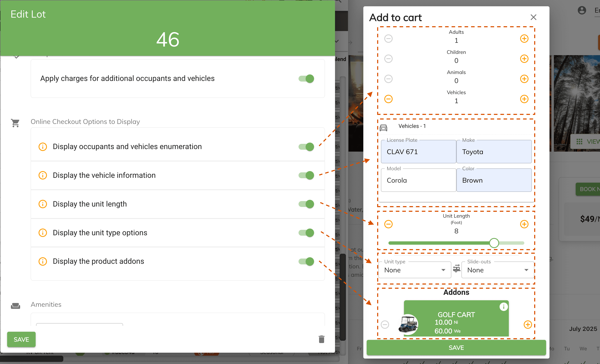Info icon for unit type options
The width and height of the screenshot is (600, 364).
click(43, 233)
